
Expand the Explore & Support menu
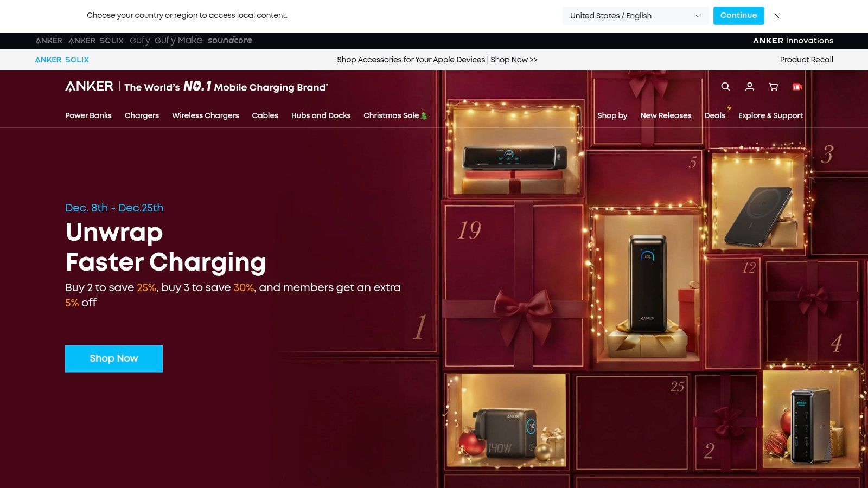pos(770,115)
